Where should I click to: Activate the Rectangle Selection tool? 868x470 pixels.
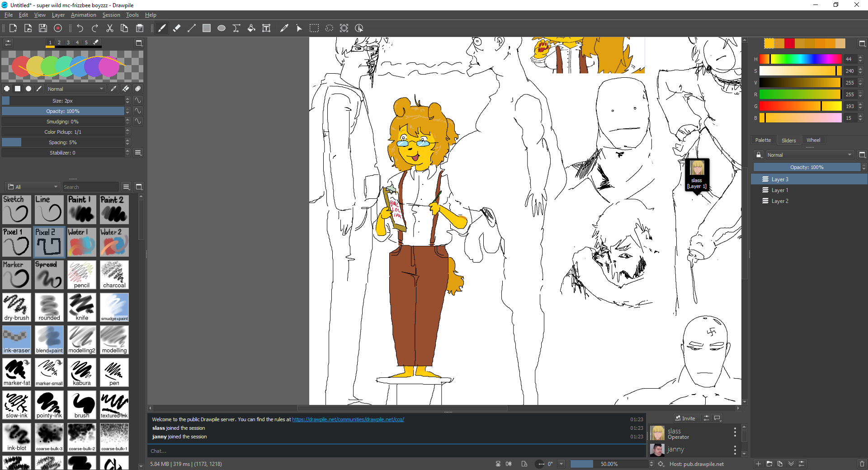[x=314, y=28]
